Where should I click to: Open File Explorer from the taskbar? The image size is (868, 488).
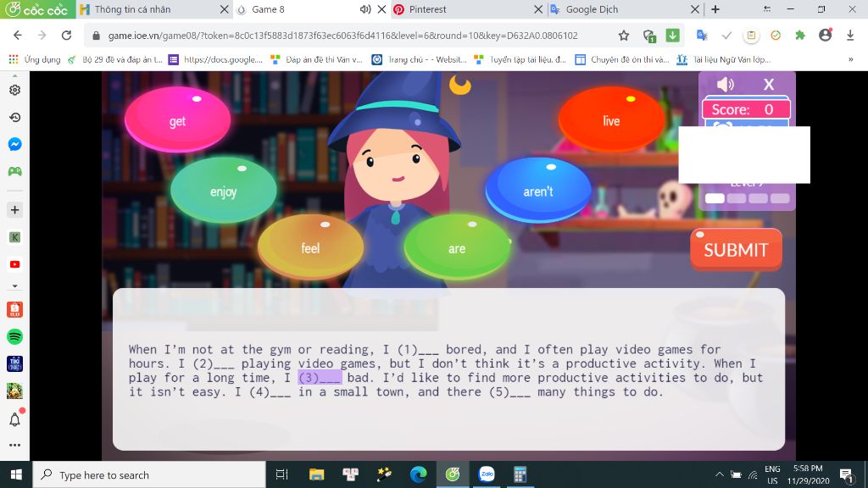click(317, 474)
